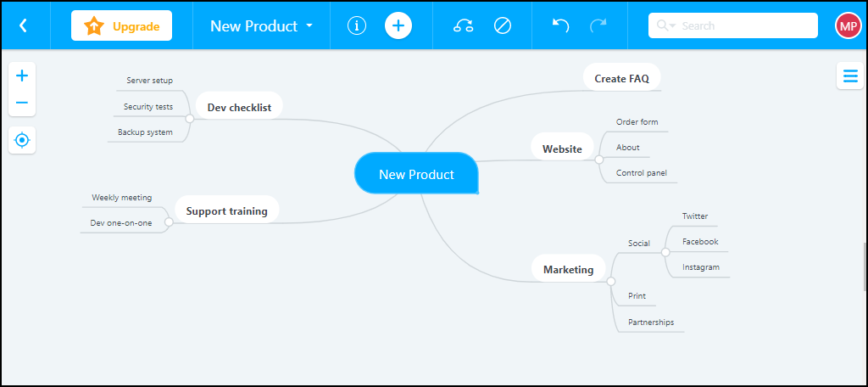The width and height of the screenshot is (868, 387).
Task: Zoom out with the minus button
Action: pyautogui.click(x=22, y=103)
